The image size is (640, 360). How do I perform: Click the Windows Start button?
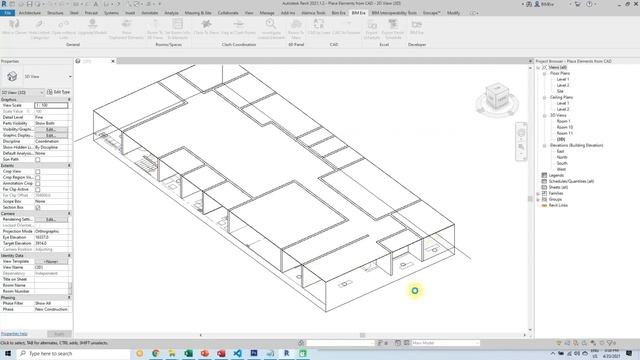point(7,353)
